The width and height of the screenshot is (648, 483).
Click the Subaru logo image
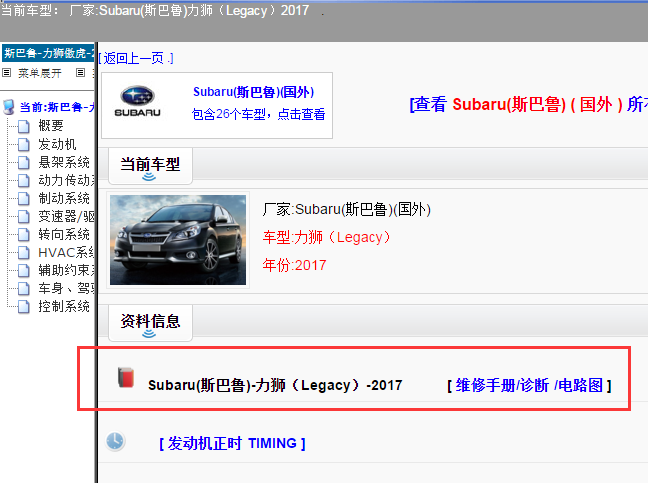coord(137,102)
